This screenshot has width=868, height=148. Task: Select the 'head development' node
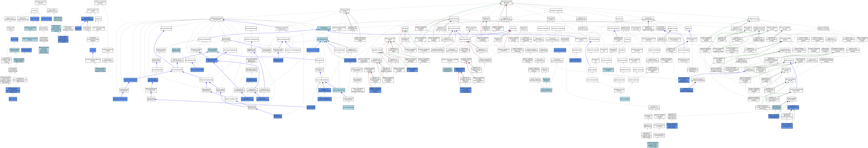[166, 29]
